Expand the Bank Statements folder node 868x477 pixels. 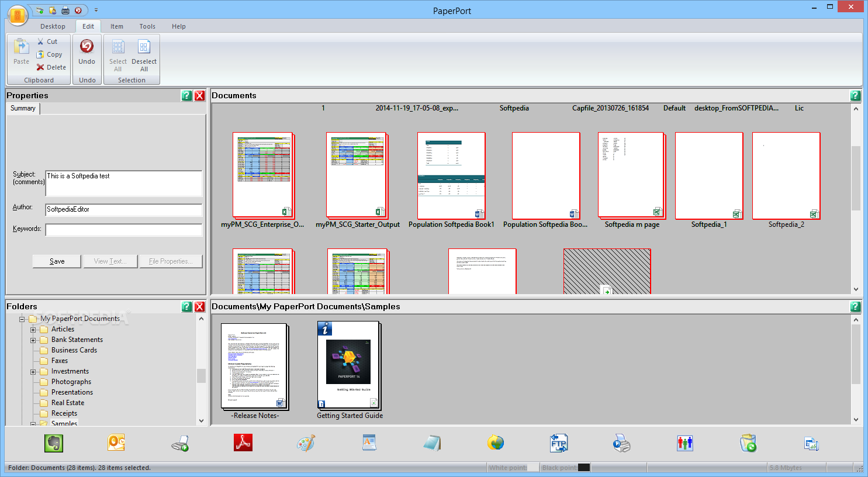pos(33,340)
